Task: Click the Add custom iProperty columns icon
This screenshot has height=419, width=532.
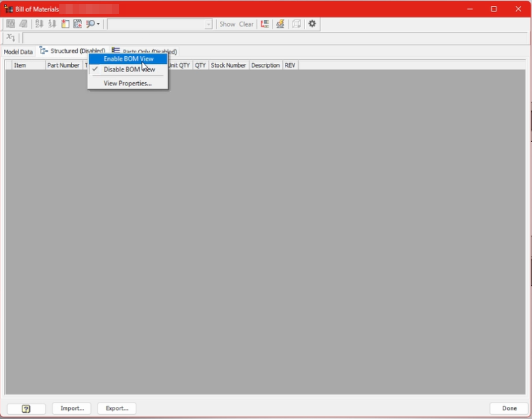Action: click(77, 24)
